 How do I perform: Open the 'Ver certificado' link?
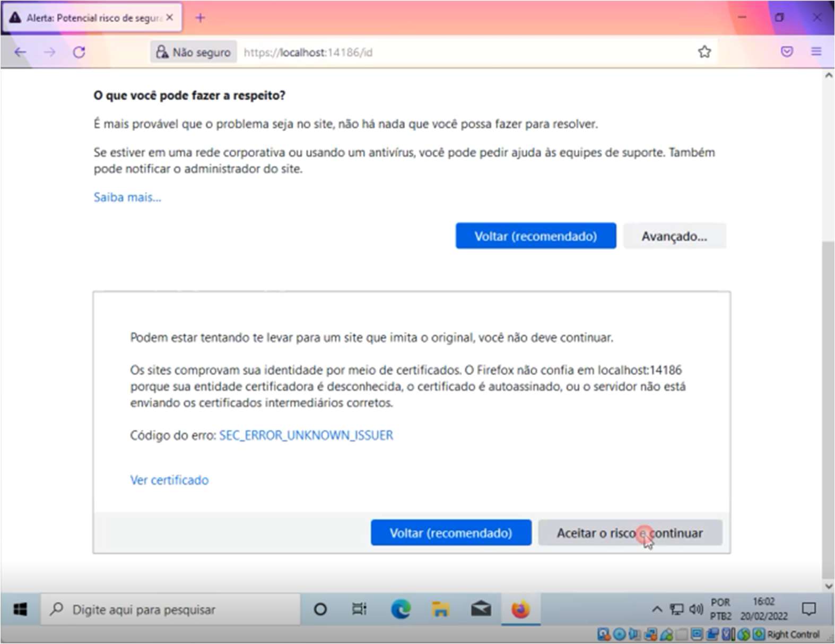pyautogui.click(x=169, y=480)
